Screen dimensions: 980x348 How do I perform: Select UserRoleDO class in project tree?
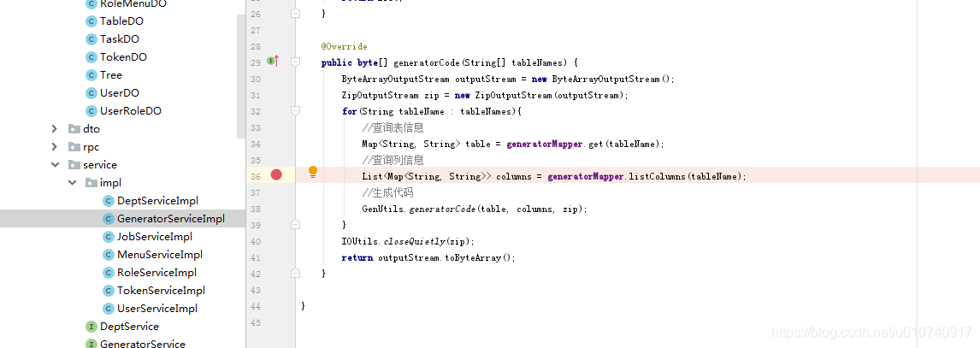[131, 110]
